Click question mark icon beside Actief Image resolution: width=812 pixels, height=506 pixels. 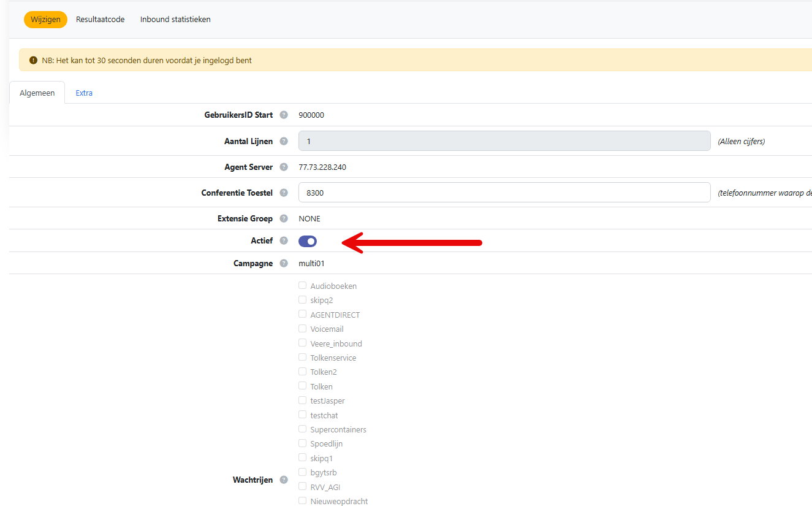coord(284,240)
